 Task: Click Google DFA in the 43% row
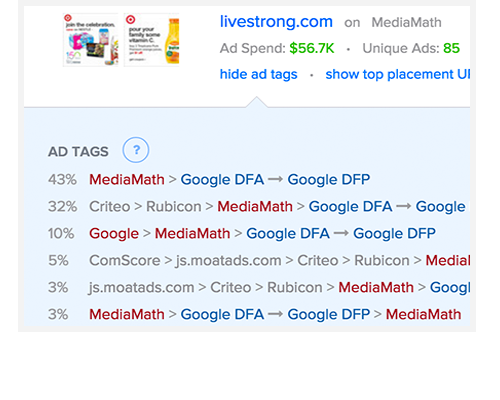(222, 180)
